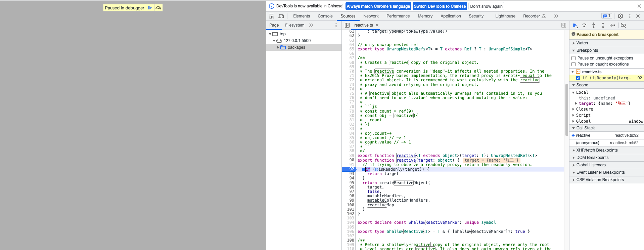Screen dimensions: 644x250
Task: Switch to the Performance tab
Action: [398, 16]
